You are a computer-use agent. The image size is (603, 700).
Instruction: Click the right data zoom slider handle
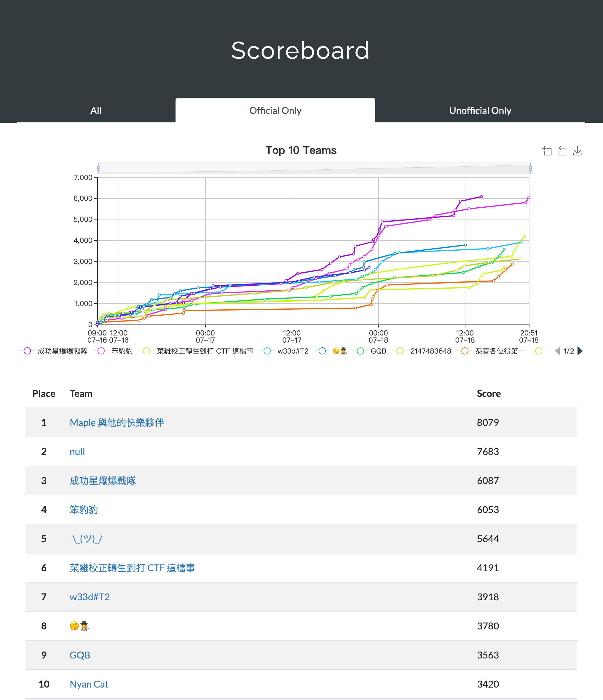coord(530,168)
